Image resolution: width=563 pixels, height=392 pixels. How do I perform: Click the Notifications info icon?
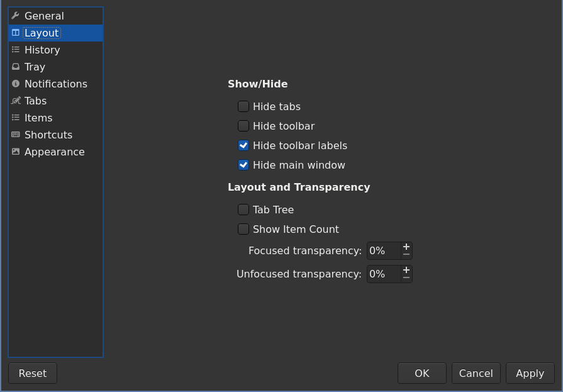pos(16,84)
